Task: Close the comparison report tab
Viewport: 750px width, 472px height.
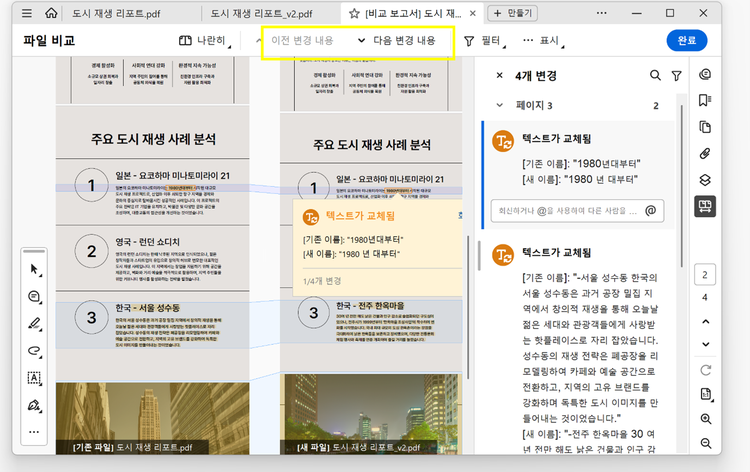Action: pos(473,13)
